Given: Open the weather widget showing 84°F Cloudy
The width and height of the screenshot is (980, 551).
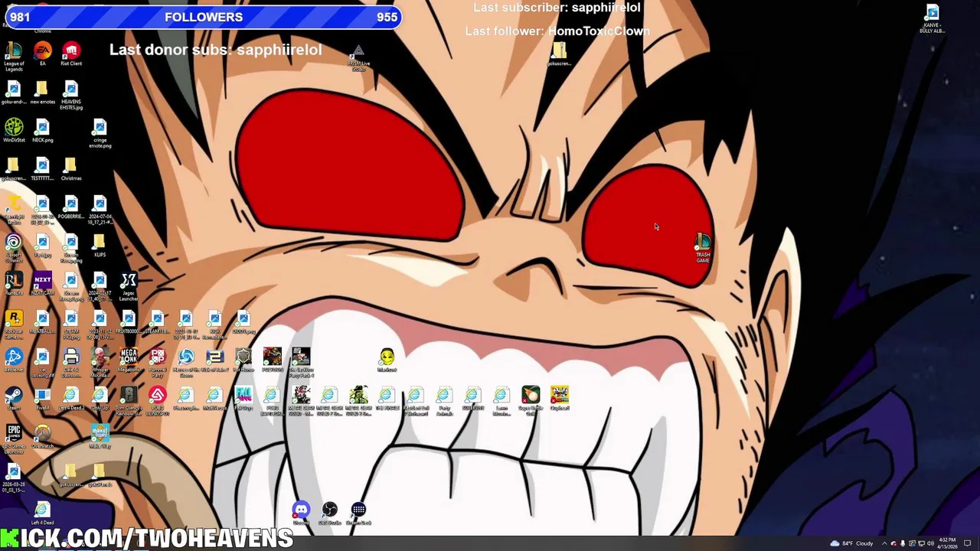Looking at the screenshot, I should (851, 543).
